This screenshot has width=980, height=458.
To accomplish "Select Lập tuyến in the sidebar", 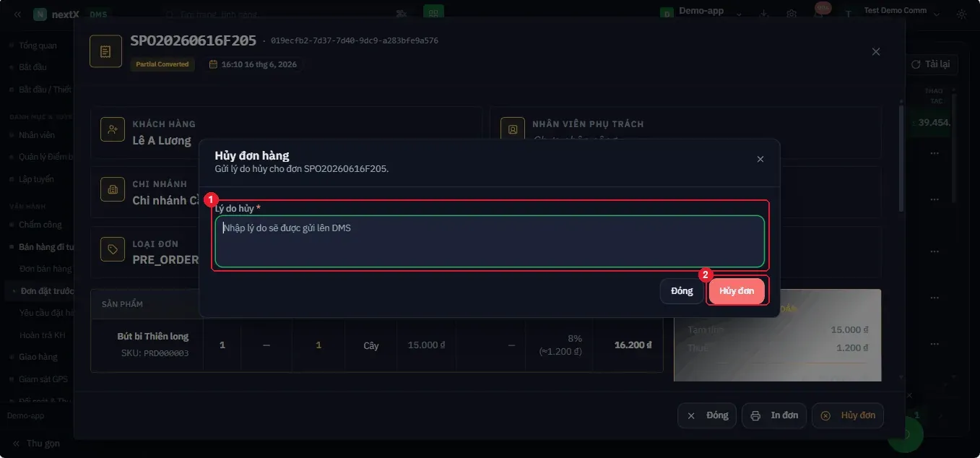I will [x=35, y=178].
